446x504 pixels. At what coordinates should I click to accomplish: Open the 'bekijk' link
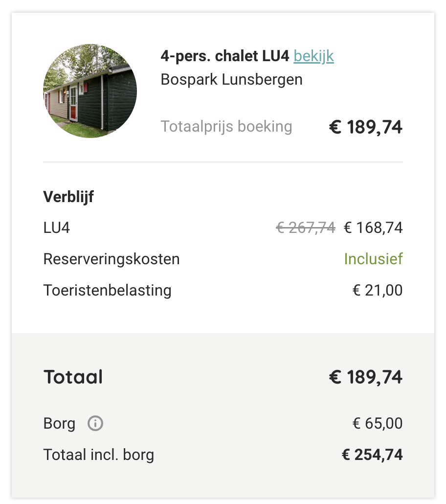313,56
